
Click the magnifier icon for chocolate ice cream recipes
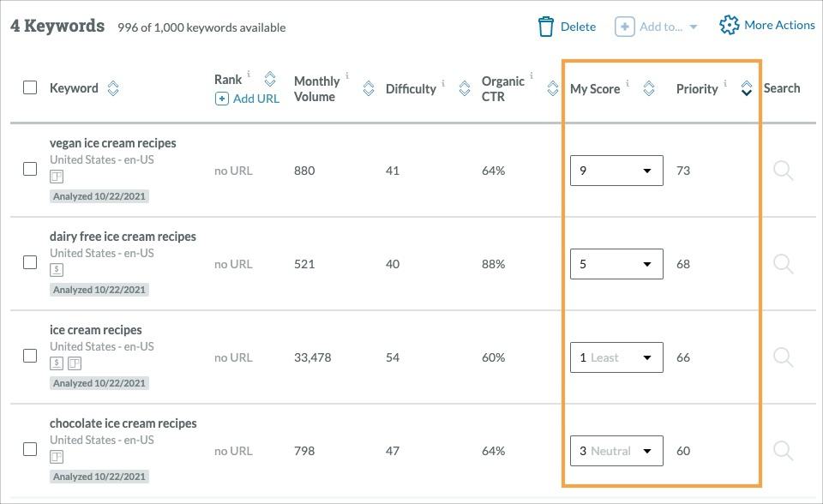[783, 451]
